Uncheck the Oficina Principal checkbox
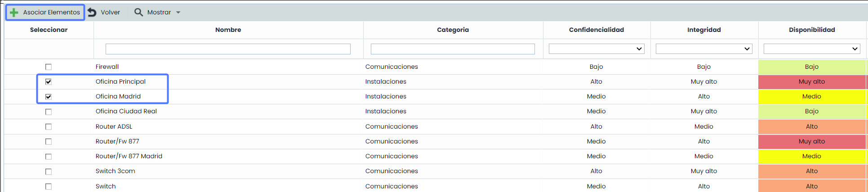The height and width of the screenshot is (192, 868). [x=49, y=82]
